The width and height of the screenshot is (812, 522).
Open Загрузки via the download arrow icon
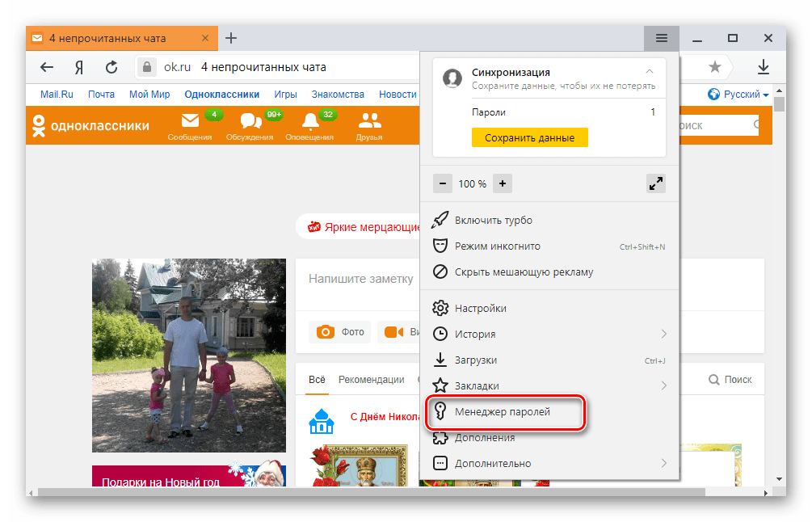pos(440,360)
